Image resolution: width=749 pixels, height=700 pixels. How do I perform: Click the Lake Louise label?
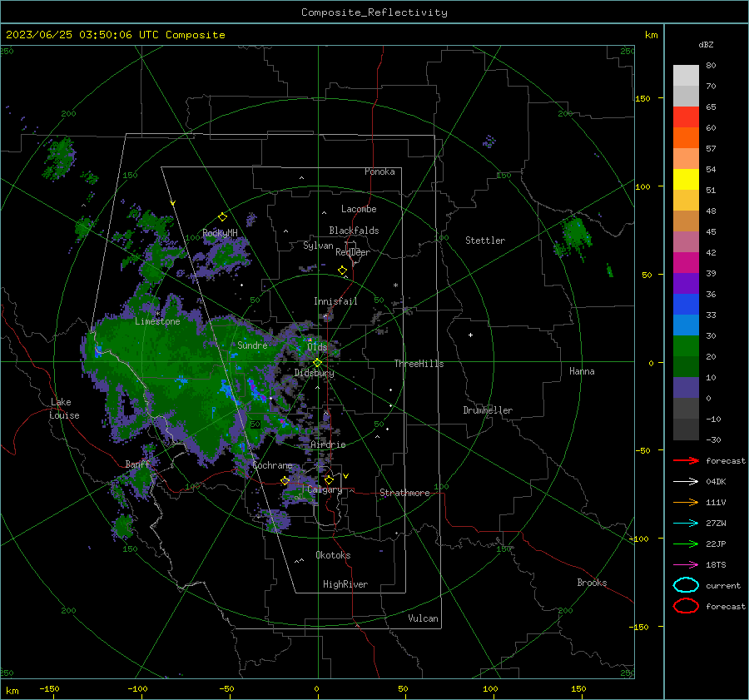pyautogui.click(x=64, y=409)
